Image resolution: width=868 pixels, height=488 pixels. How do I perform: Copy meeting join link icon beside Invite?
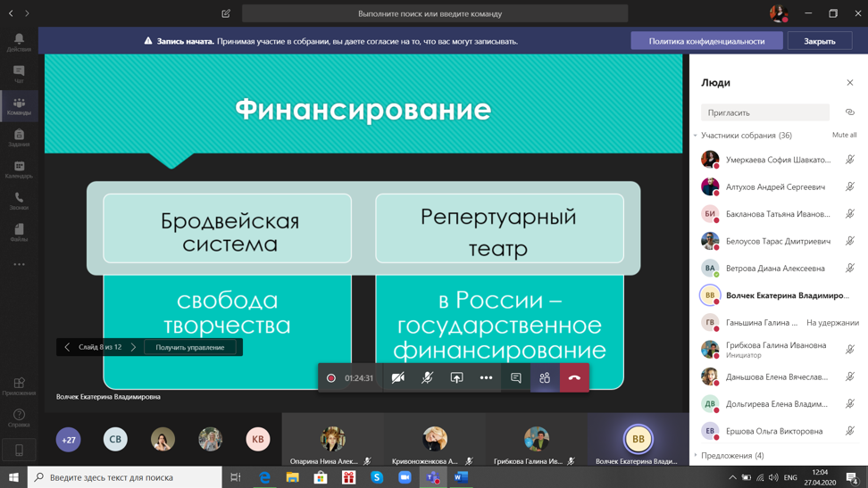click(849, 112)
